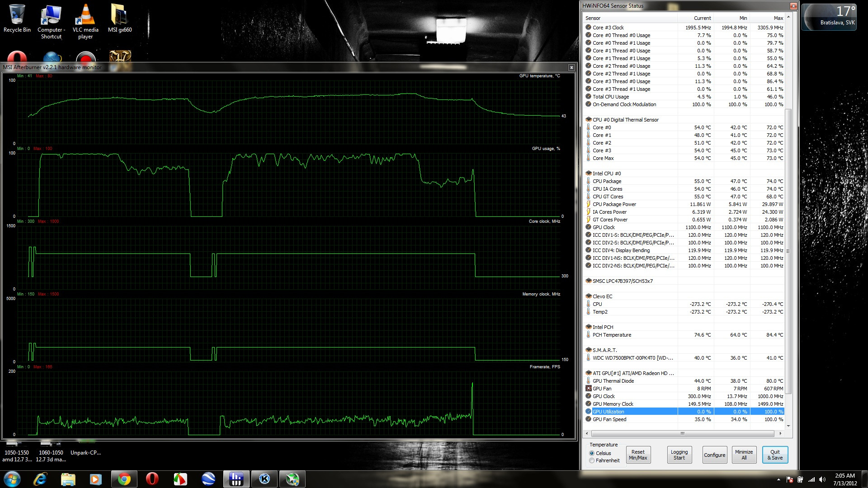Viewport: 868px width, 488px height.
Task: Switch to HWiNFO64 taskbar icon
Action: [x=236, y=479]
